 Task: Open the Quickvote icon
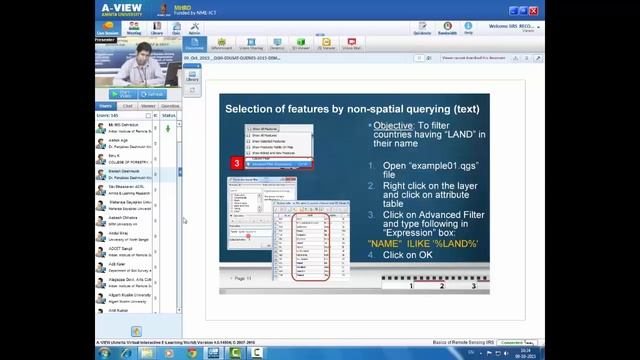[x=422, y=28]
